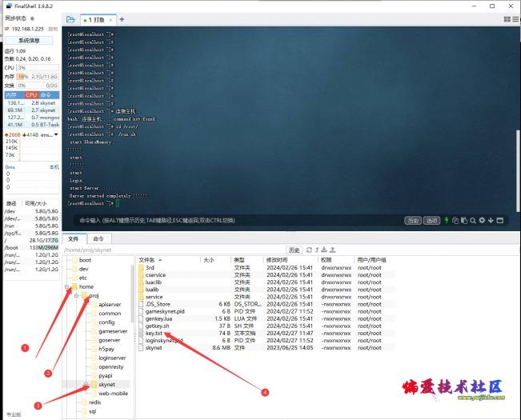Open terminal 选项 options button
The width and height of the screenshot is (521, 420).
(x=431, y=221)
